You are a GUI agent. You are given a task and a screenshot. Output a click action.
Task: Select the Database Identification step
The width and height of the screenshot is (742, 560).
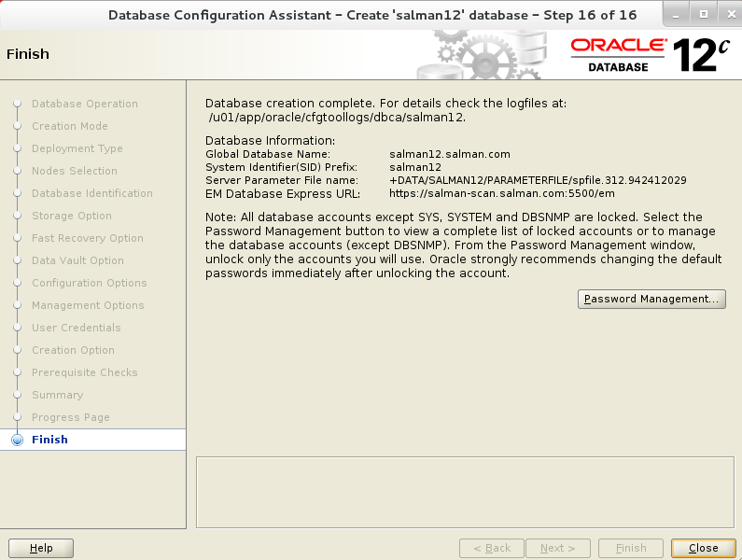click(x=92, y=193)
